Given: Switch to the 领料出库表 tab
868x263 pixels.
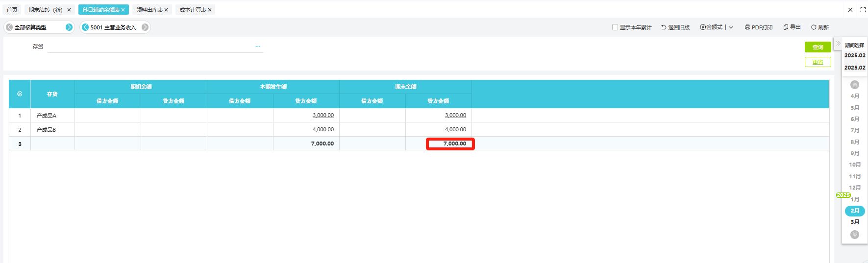Looking at the screenshot, I should 149,10.
